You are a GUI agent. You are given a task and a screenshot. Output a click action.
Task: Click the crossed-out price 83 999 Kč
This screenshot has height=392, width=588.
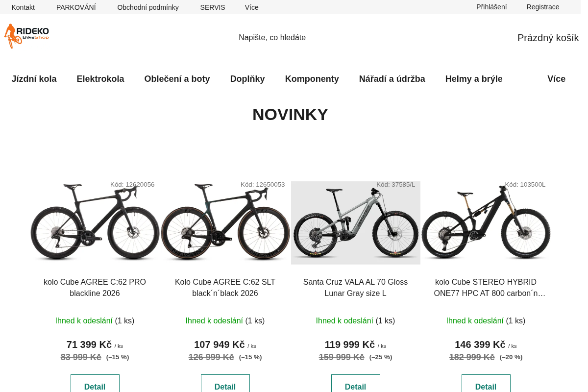tap(81, 357)
